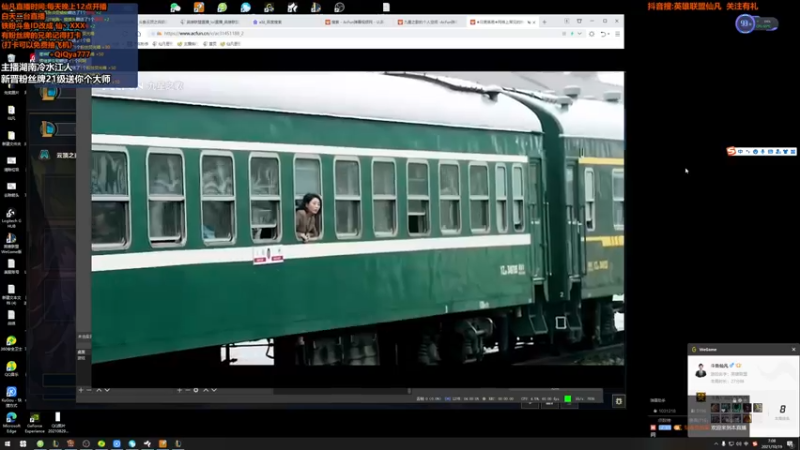Click the chip-shaped icon right of OBS status bar
Screen dimensions: 800x450
(x=618, y=402)
